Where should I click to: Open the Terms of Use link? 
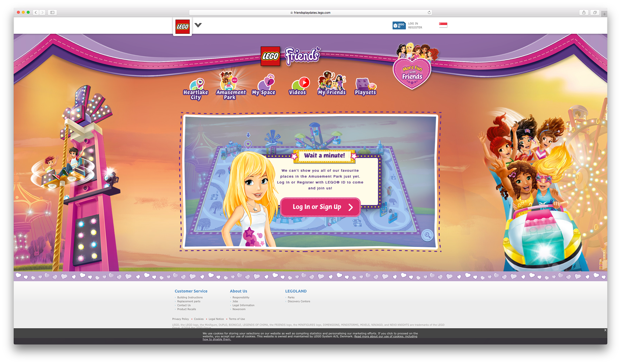[x=237, y=319]
